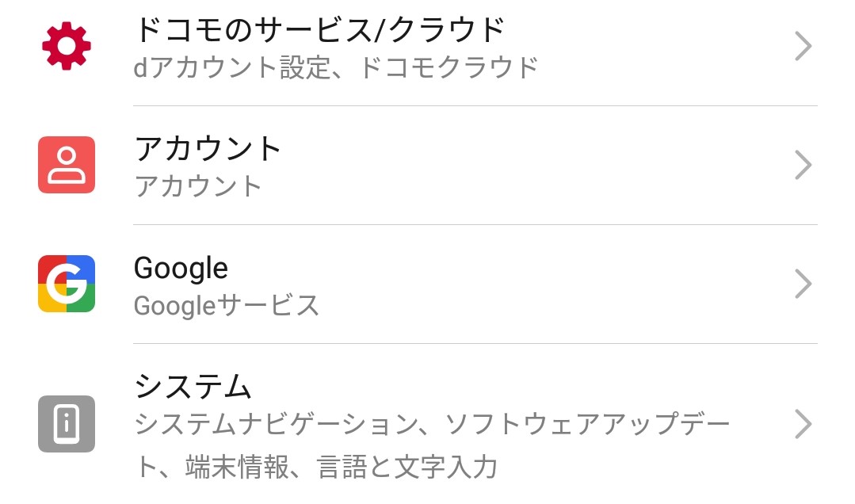Open the chevron next to ドコモのサービス/クラウド
Viewport: 855px width, 504px height.
[803, 46]
